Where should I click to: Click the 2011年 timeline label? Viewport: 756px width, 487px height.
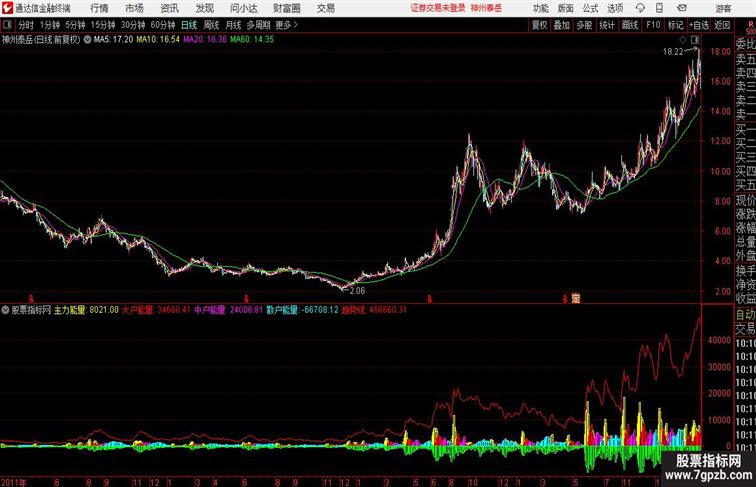pyautogui.click(x=14, y=482)
